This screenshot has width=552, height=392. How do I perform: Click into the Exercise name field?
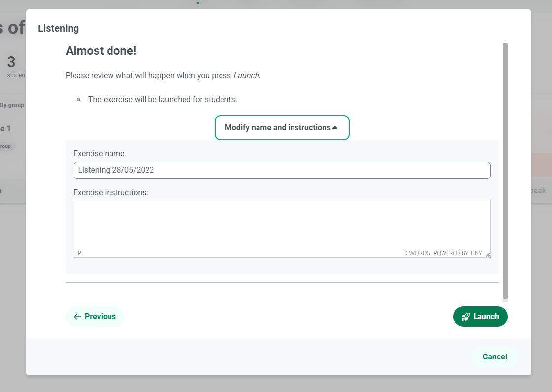282,170
